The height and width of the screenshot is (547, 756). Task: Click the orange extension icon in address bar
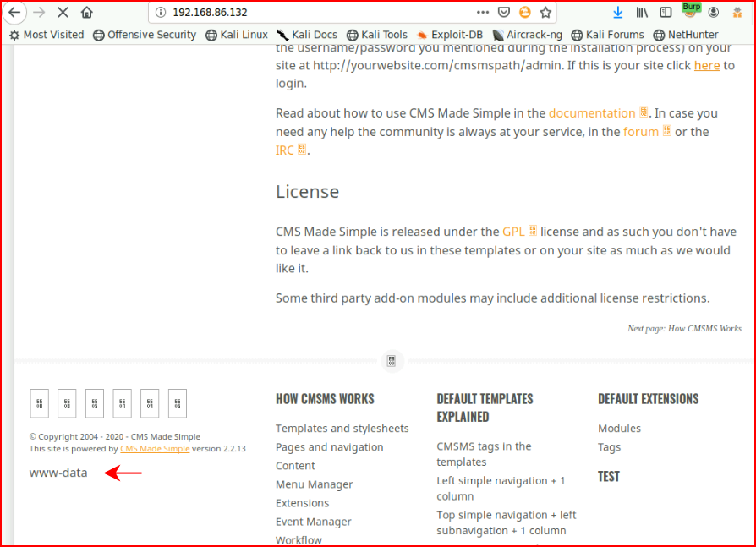coord(524,12)
